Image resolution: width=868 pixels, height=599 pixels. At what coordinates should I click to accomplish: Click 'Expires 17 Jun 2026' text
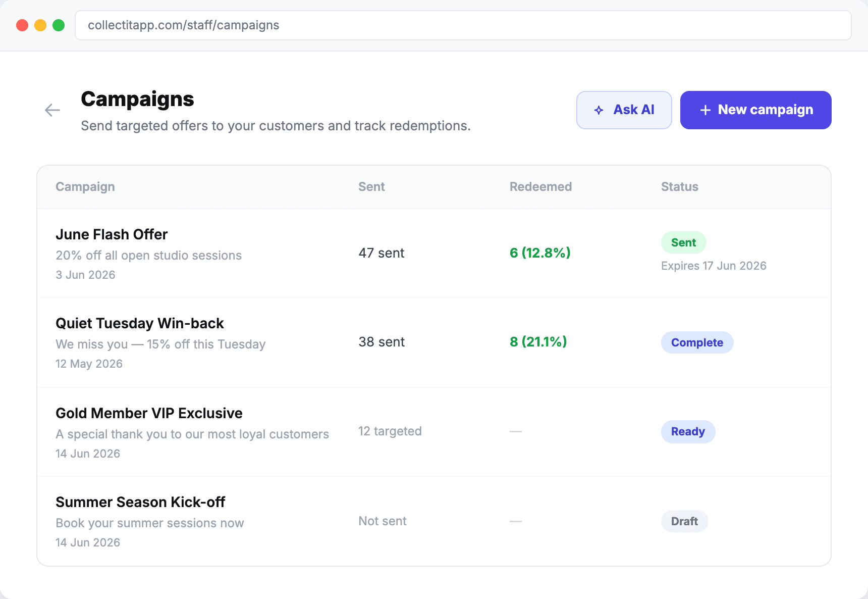(x=714, y=266)
